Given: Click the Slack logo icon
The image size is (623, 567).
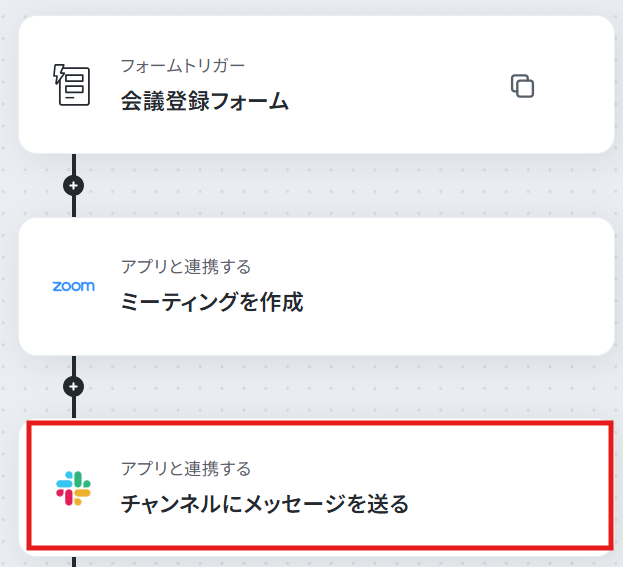Looking at the screenshot, I should pos(74,488).
